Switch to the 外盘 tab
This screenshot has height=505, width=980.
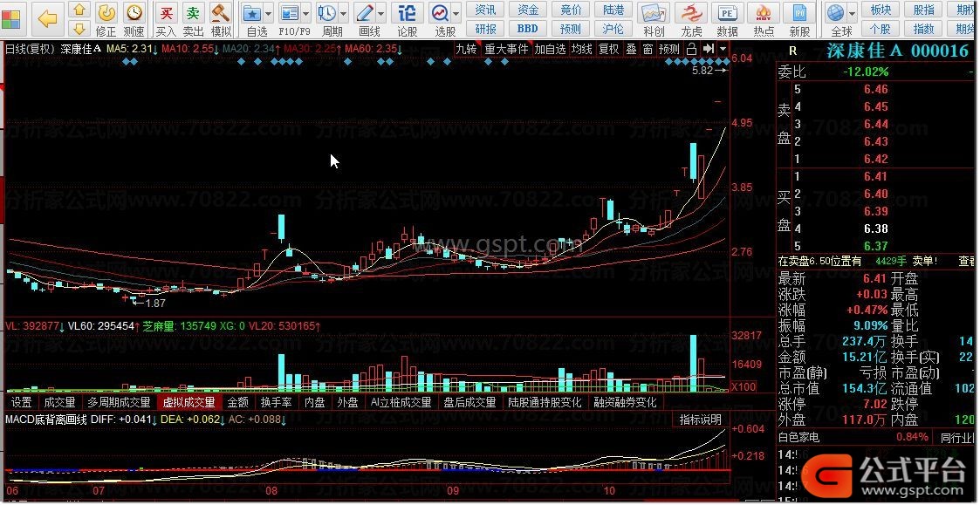pos(347,402)
